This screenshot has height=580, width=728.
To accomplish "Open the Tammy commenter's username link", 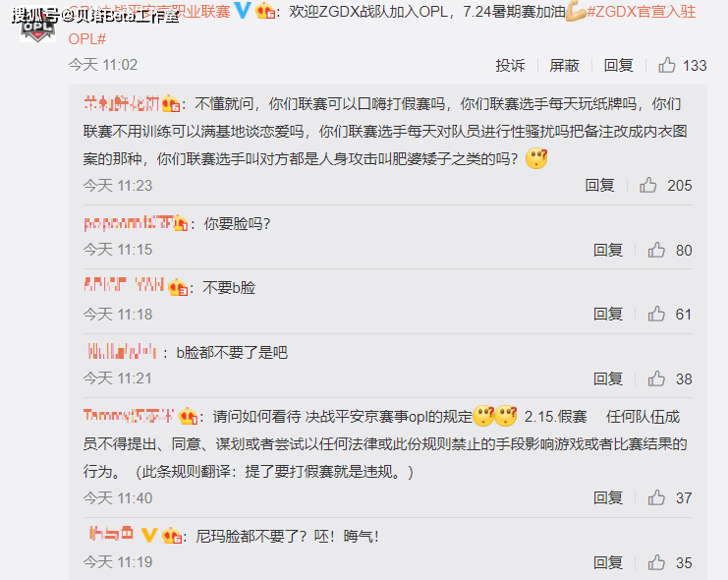I will 129,416.
